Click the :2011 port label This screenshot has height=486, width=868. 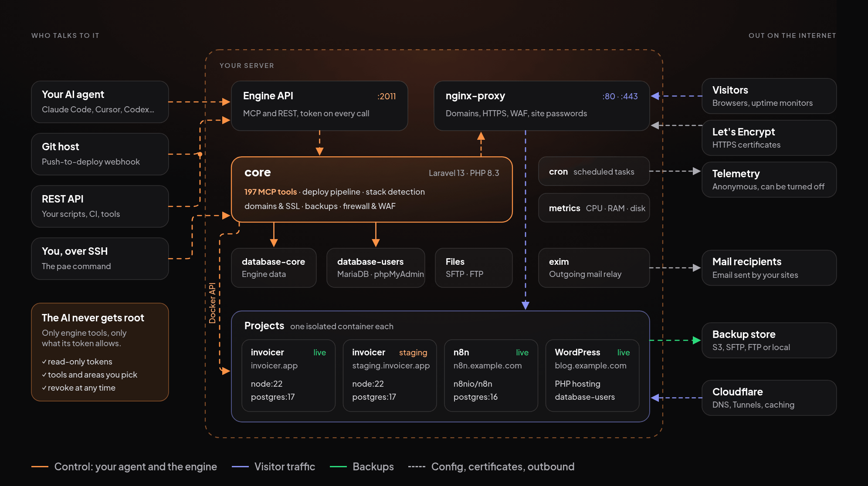[x=387, y=96]
